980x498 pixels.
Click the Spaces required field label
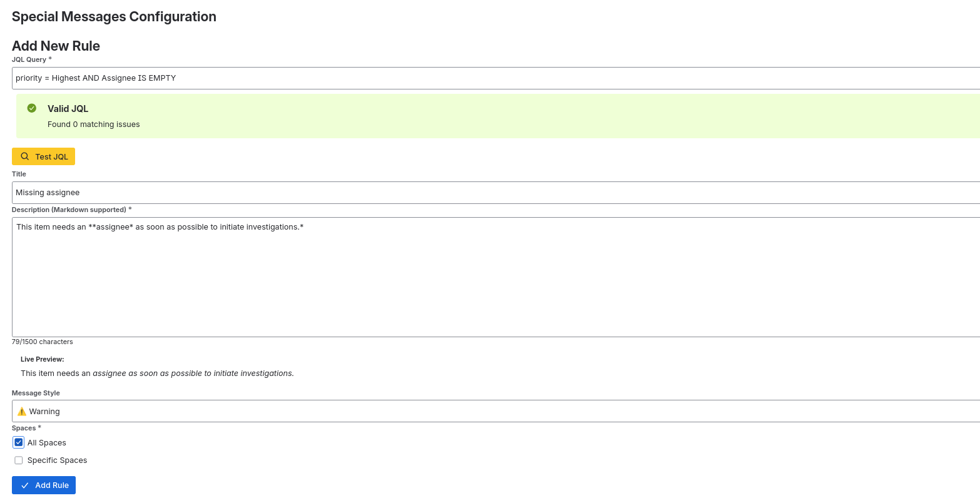tap(26, 428)
